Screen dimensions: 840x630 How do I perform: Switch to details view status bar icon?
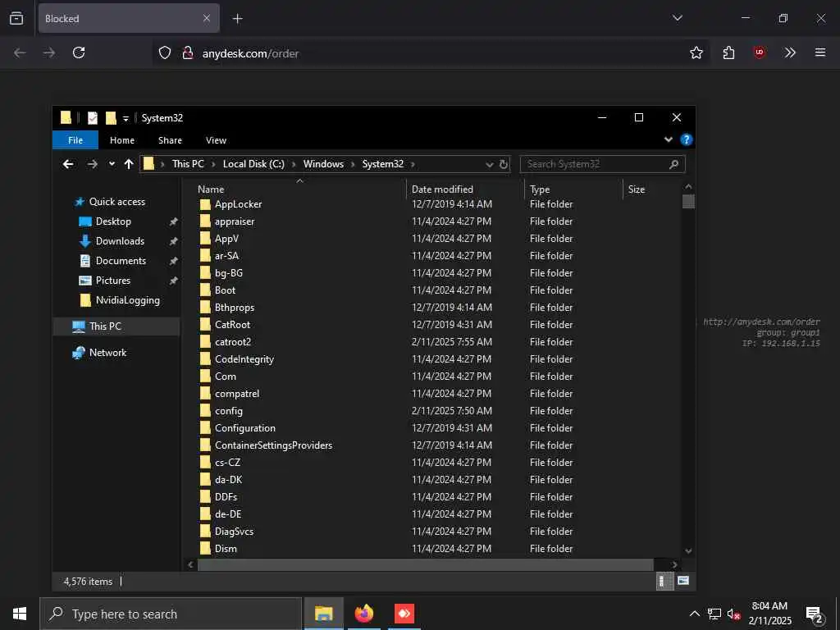click(664, 582)
